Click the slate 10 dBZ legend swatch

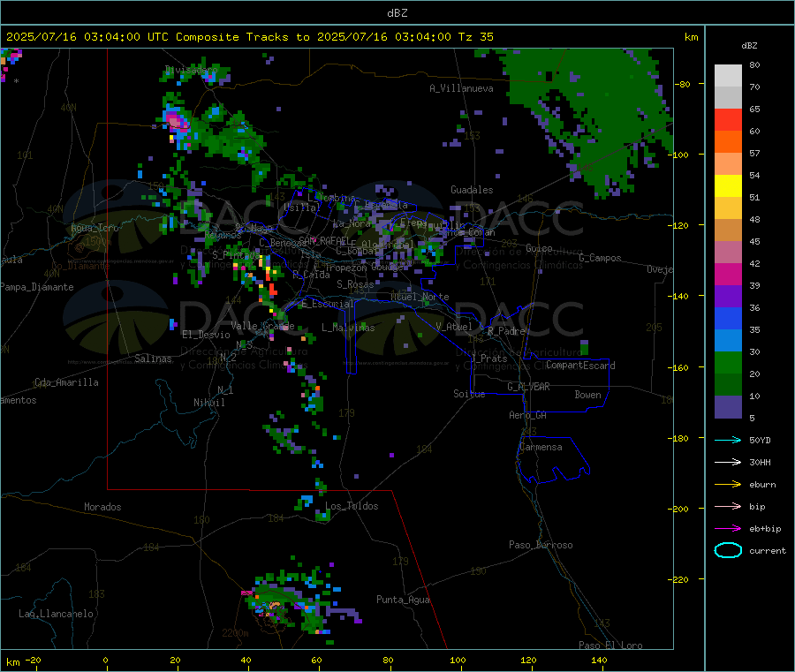pos(728,406)
